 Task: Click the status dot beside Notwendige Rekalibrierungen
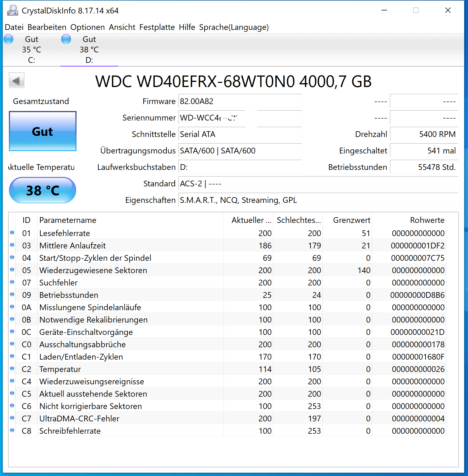coord(12,319)
